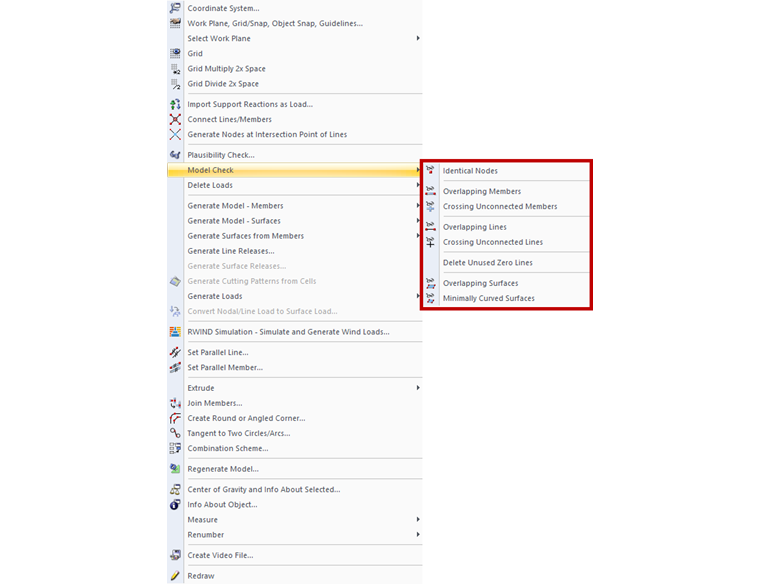Expand the Renumber submenu arrow
Image resolution: width=760 pixels, height=584 pixels.
point(418,534)
